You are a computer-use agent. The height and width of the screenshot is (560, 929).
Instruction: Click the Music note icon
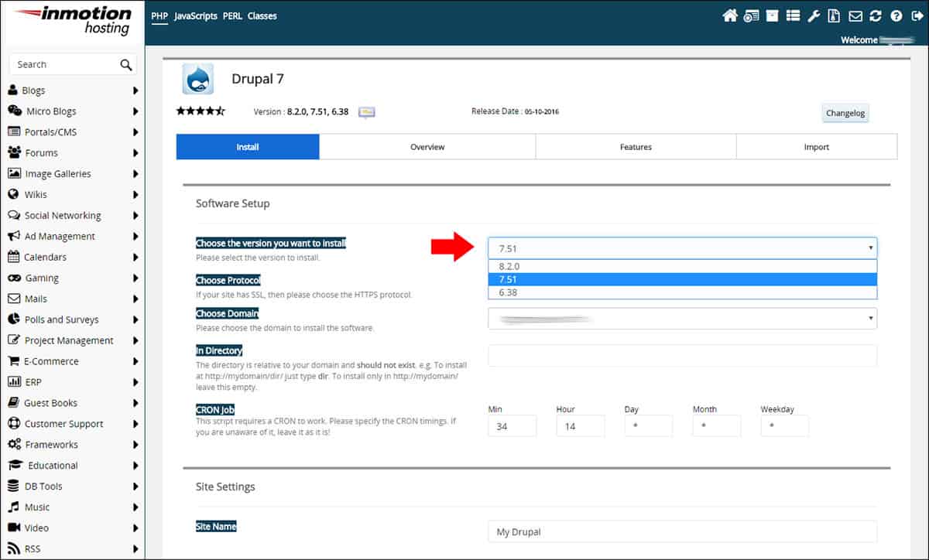click(13, 507)
